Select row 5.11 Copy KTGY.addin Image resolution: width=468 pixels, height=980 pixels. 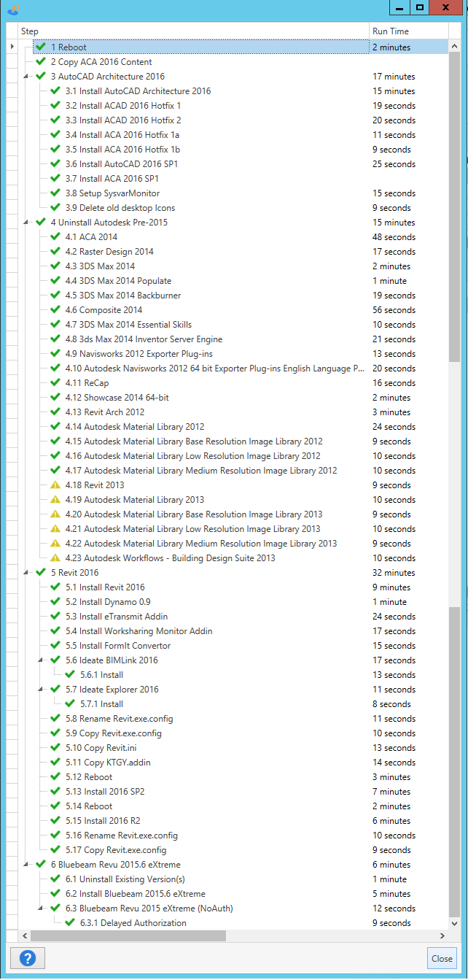(x=233, y=763)
